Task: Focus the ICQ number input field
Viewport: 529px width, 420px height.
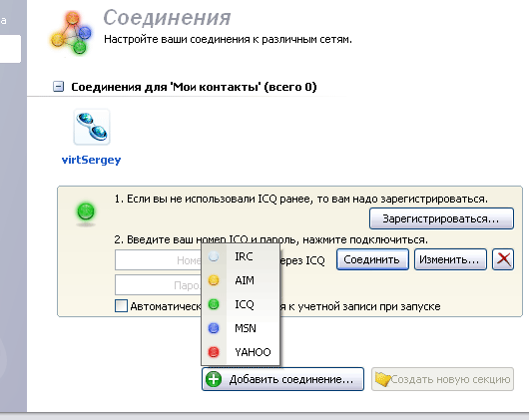Action: tap(158, 260)
